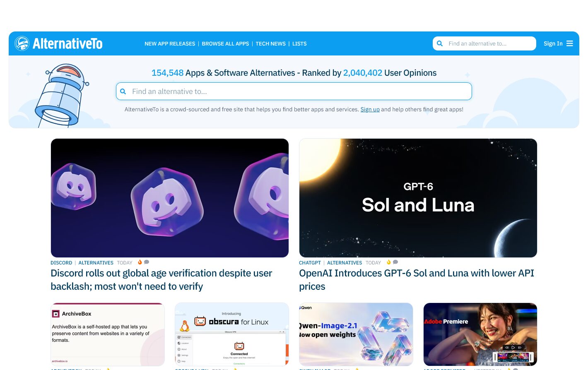The image size is (588, 370).
Task: Click the DISCORD tag link
Action: [x=61, y=263]
